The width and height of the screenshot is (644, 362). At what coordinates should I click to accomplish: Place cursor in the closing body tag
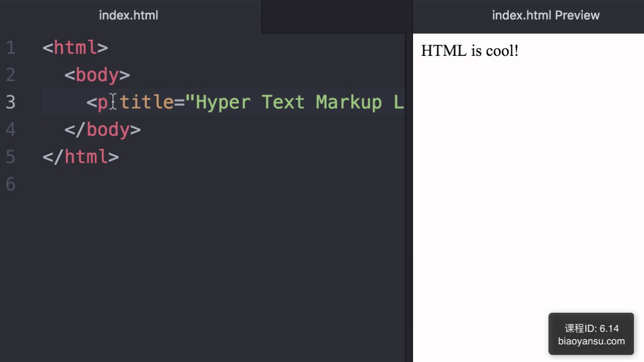108,130
